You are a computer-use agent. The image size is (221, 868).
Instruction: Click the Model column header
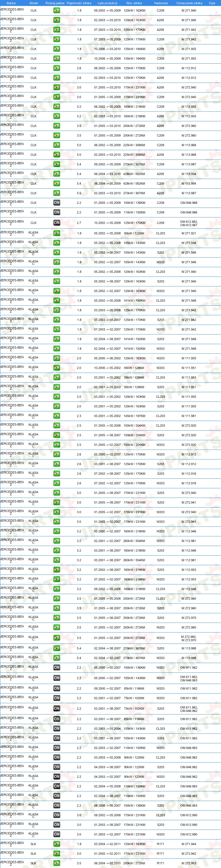[x=34, y=3]
